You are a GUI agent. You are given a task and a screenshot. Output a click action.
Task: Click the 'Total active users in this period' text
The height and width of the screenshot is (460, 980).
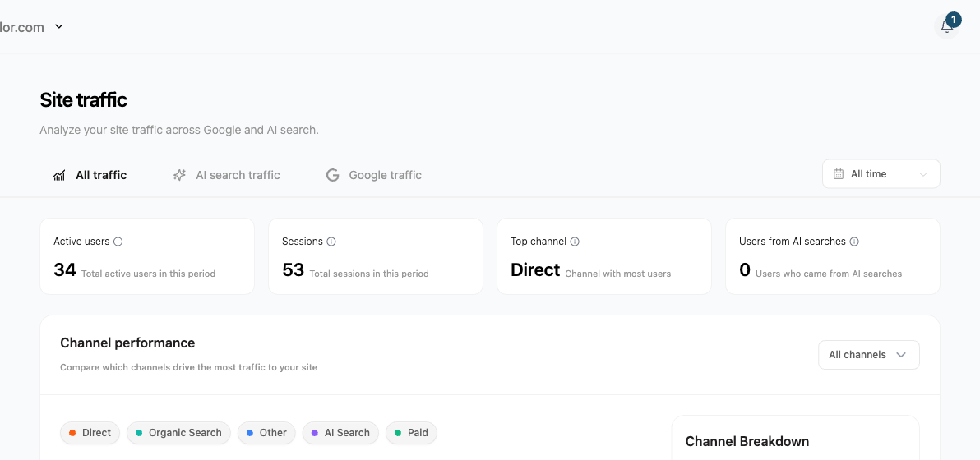pos(148,274)
